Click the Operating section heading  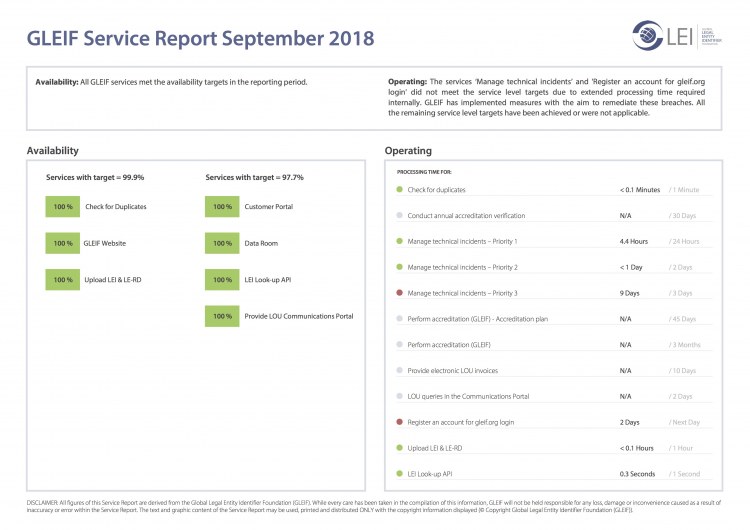click(x=408, y=150)
